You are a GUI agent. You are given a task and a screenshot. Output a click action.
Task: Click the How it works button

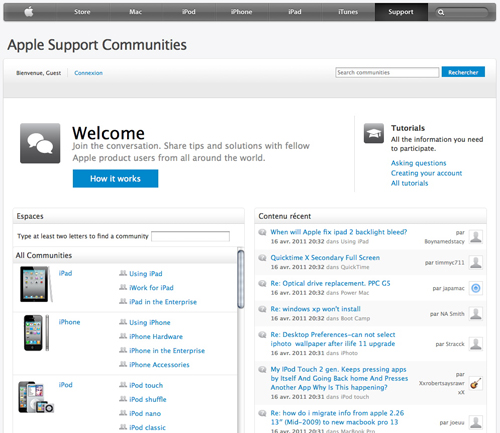[115, 179]
